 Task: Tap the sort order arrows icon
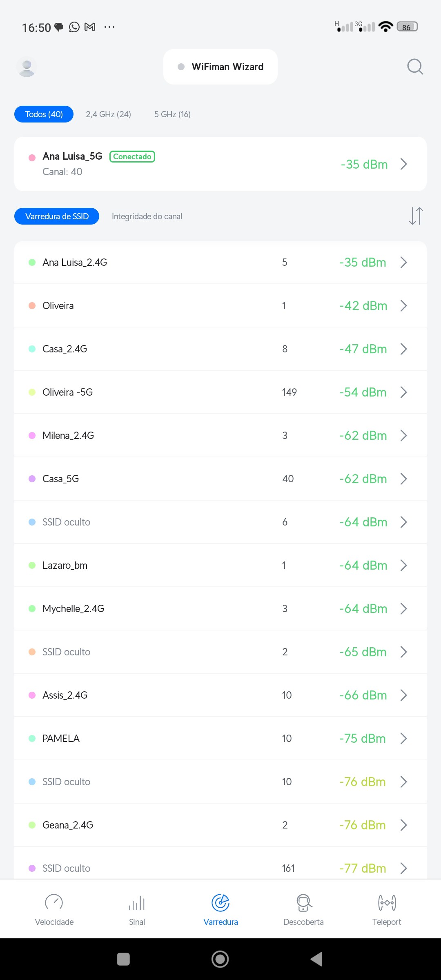(416, 216)
